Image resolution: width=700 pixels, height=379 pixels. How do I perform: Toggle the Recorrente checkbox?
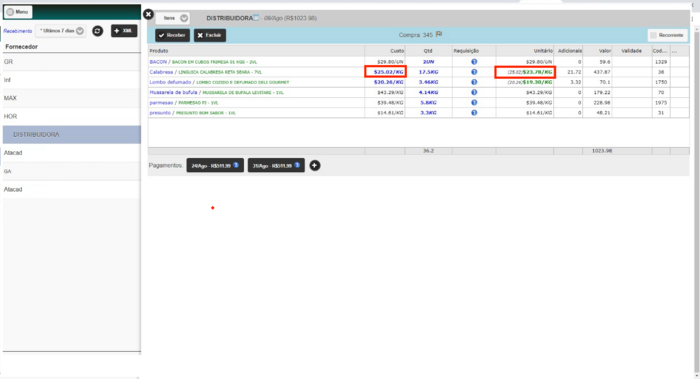653,35
